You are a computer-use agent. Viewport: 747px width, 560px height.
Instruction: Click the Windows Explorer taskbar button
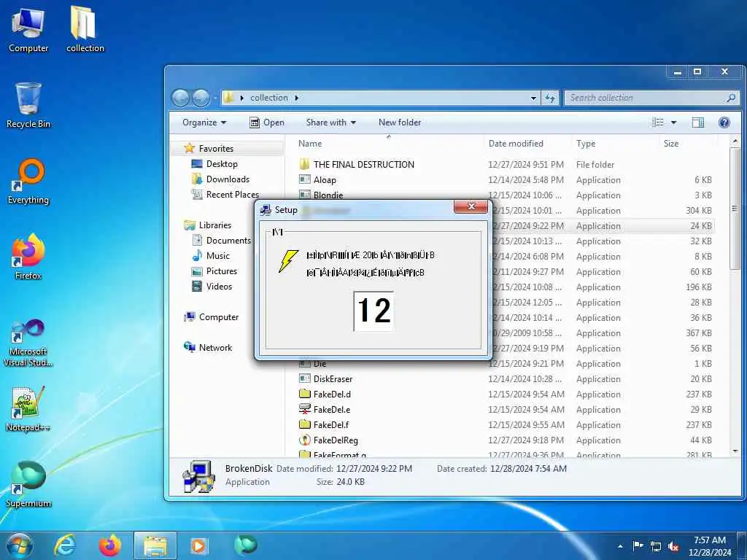pos(155,545)
